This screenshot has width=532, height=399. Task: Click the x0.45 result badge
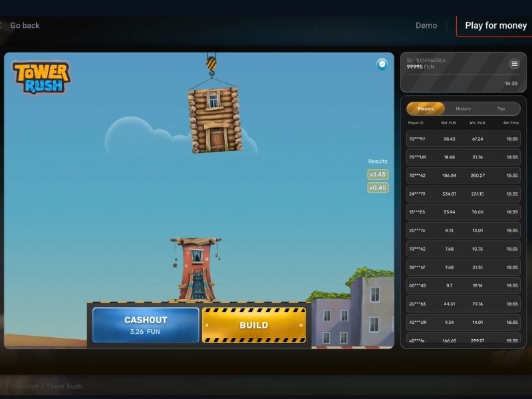click(x=378, y=188)
